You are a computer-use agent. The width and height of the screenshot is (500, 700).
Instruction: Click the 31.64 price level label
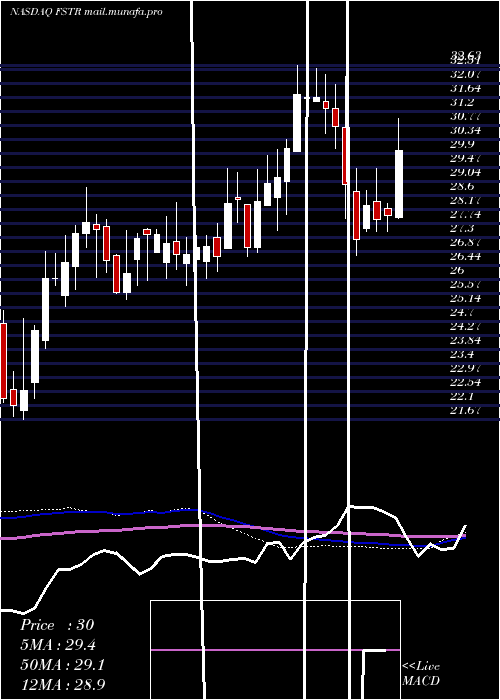click(465, 88)
